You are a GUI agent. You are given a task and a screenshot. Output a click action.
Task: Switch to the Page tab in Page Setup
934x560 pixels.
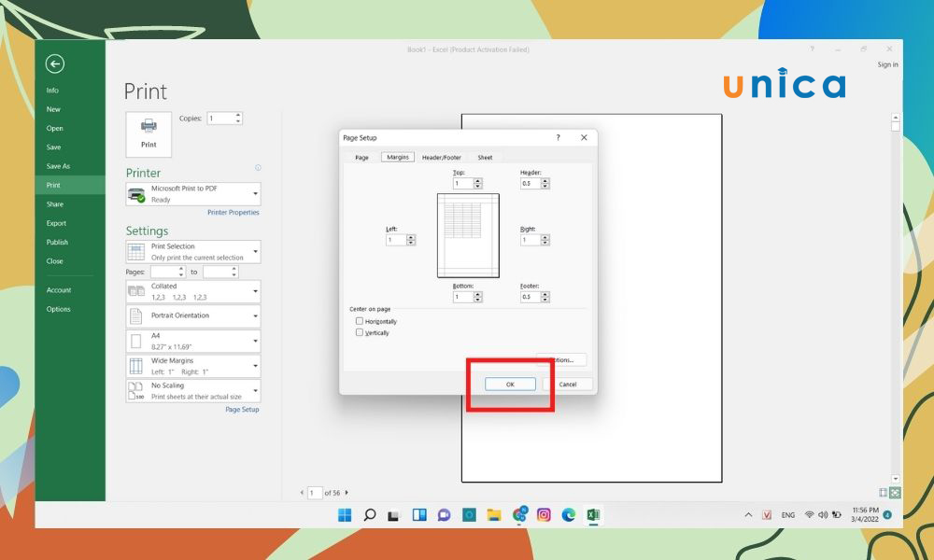tap(361, 158)
